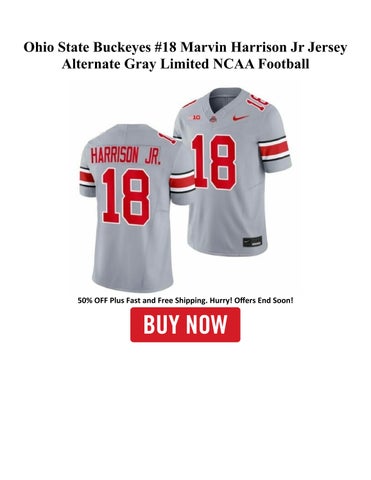
Task: Click the right sleeve stripe of back jersey
Action: (182, 182)
